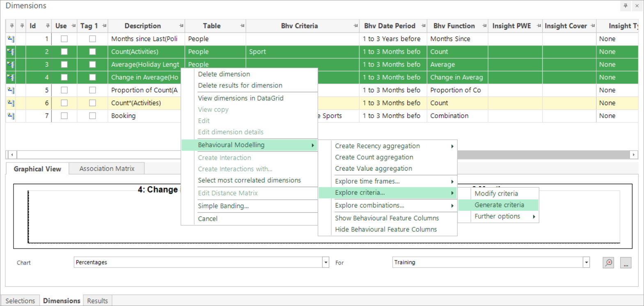Screen dimensions: 644x306
Task: Click the pin icon in Insight PWE header
Action: point(539,26)
